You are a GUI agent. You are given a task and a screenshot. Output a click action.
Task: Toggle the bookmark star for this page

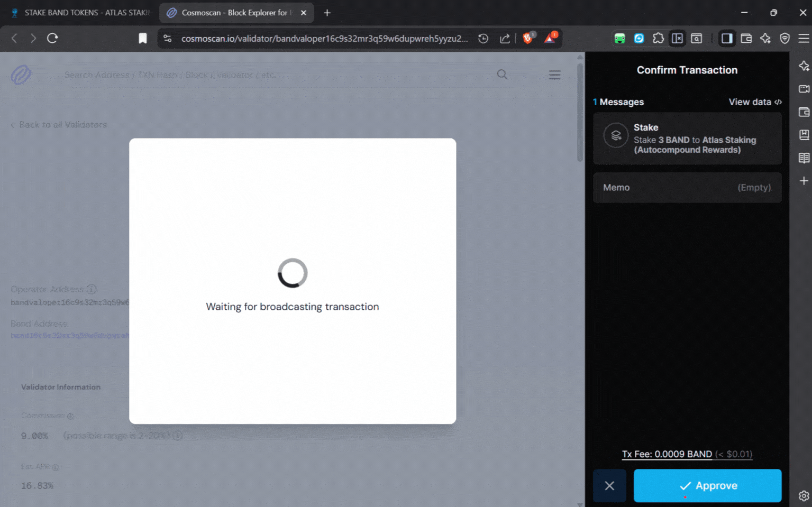point(143,38)
